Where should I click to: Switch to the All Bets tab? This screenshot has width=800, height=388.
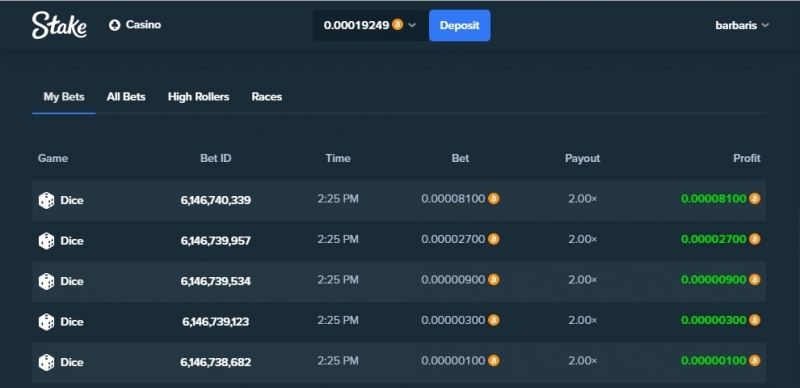(x=126, y=97)
